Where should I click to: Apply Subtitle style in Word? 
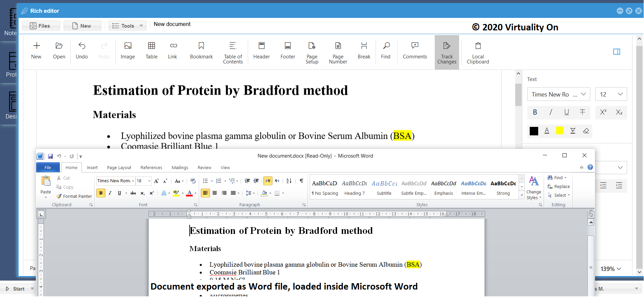[x=384, y=188]
